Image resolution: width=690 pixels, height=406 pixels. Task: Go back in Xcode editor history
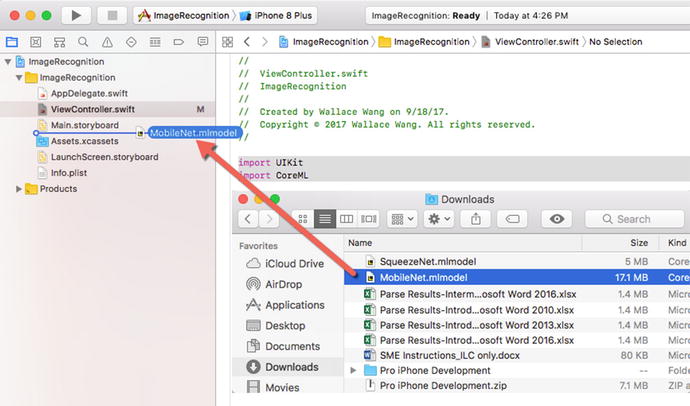tap(247, 42)
